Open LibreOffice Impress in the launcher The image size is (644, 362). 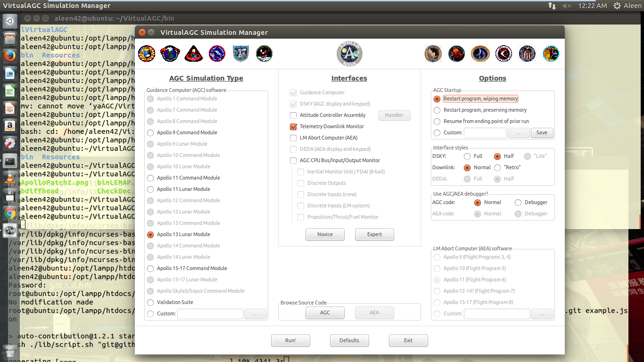[10, 108]
